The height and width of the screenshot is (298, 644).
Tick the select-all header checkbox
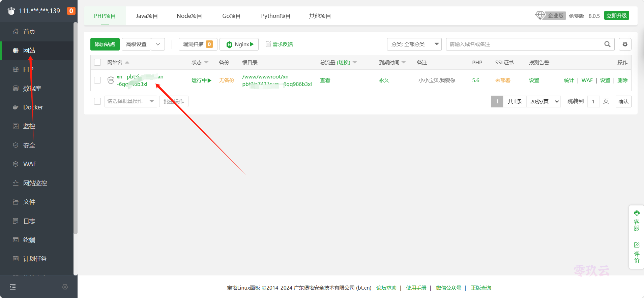[x=97, y=62]
